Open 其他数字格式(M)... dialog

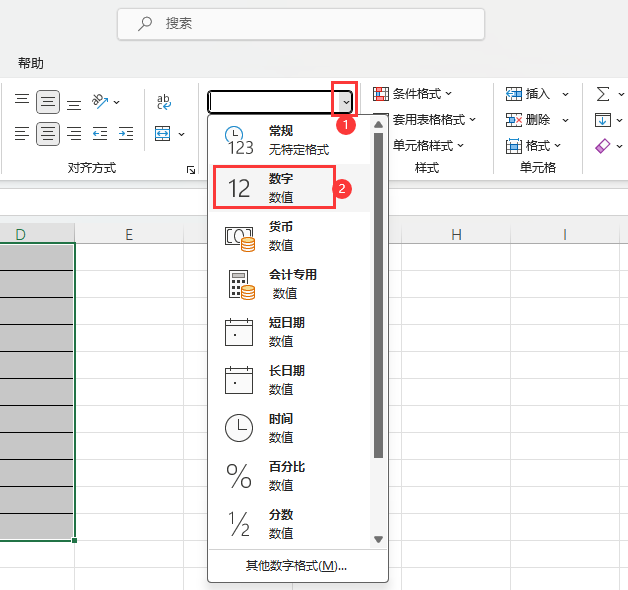coord(297,566)
